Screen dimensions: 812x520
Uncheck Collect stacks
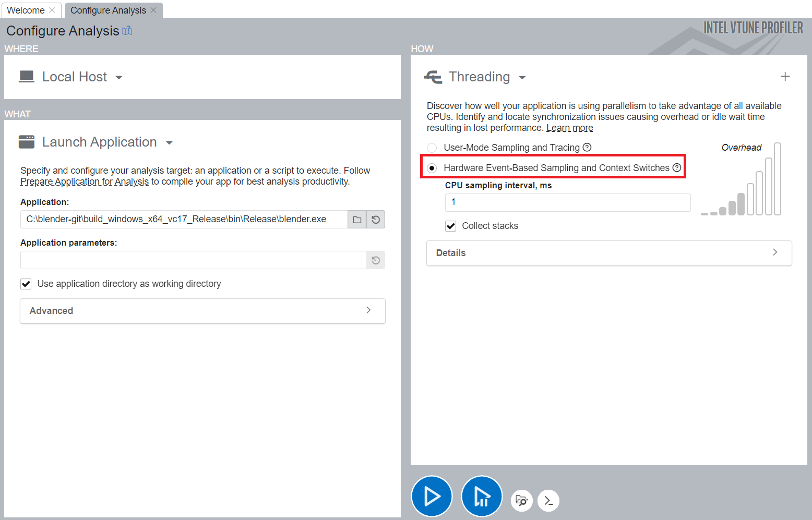tap(450, 226)
